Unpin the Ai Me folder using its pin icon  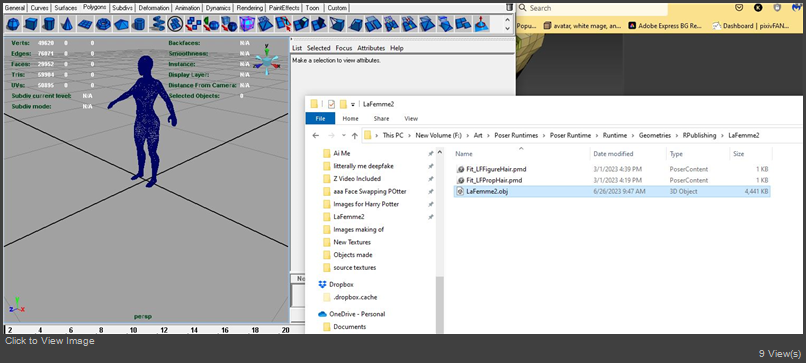430,153
